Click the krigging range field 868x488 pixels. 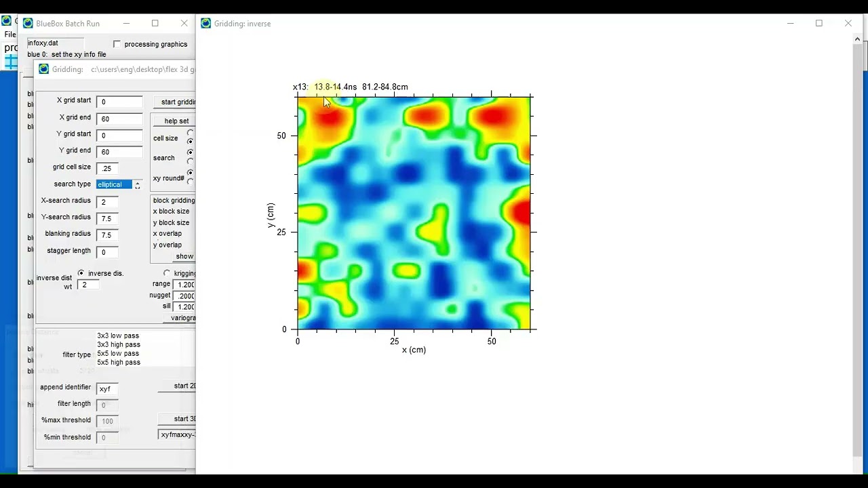click(184, 285)
